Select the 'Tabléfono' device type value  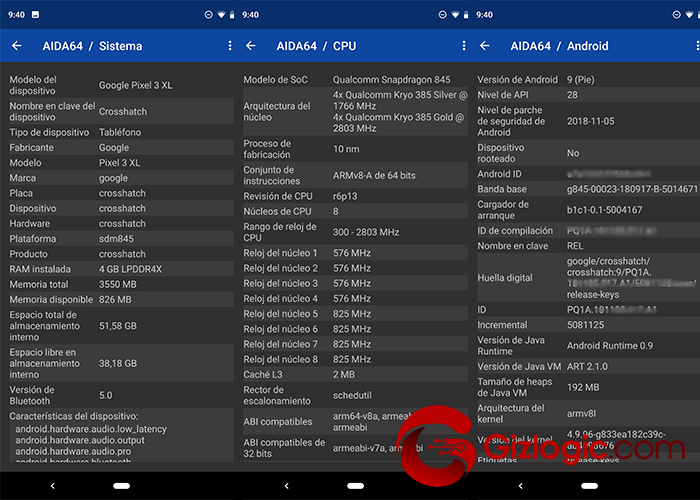pyautogui.click(x=120, y=132)
